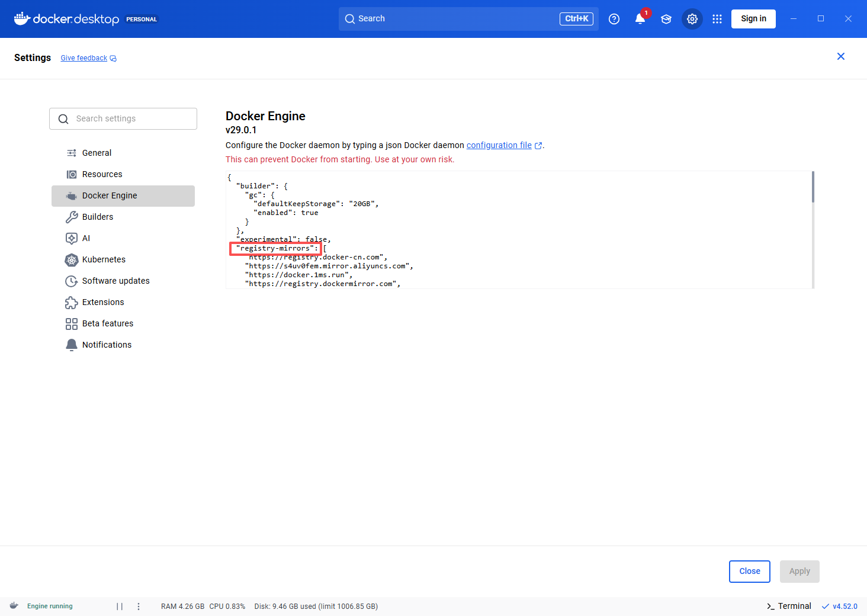Click the Docker Desktop whale logo

click(22, 18)
